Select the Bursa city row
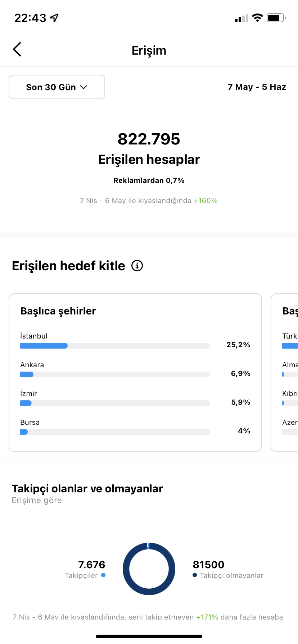The width and height of the screenshot is (298, 644). point(135,427)
